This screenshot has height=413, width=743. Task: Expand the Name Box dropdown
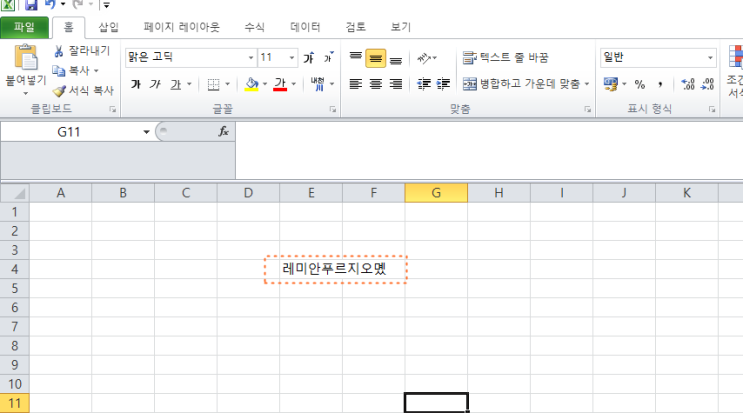point(146,132)
